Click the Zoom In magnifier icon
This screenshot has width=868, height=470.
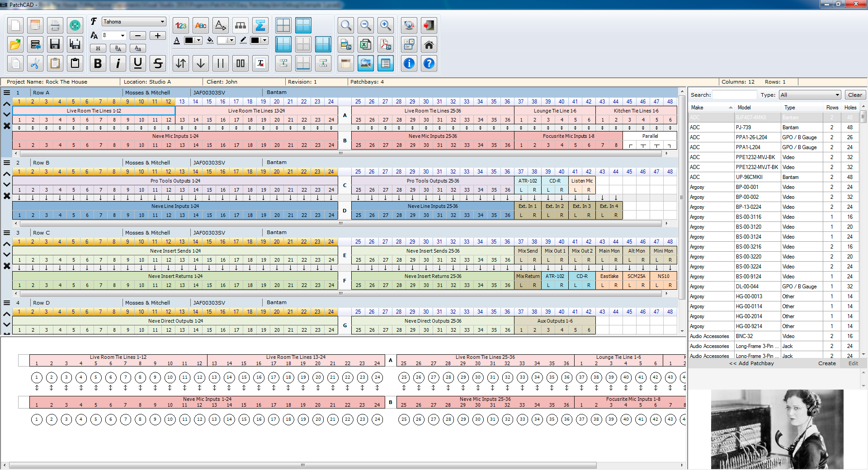click(385, 25)
